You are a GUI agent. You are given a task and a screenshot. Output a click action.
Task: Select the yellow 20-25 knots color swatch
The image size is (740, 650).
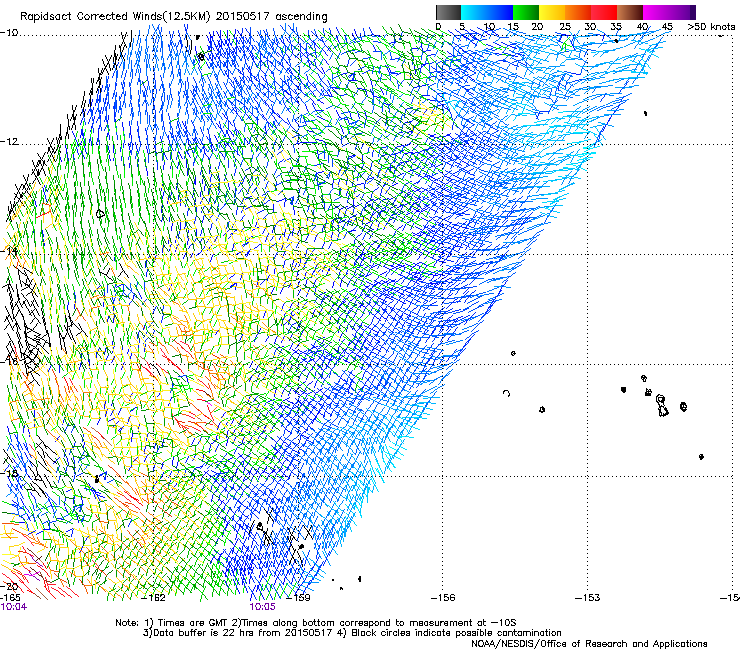click(x=552, y=12)
